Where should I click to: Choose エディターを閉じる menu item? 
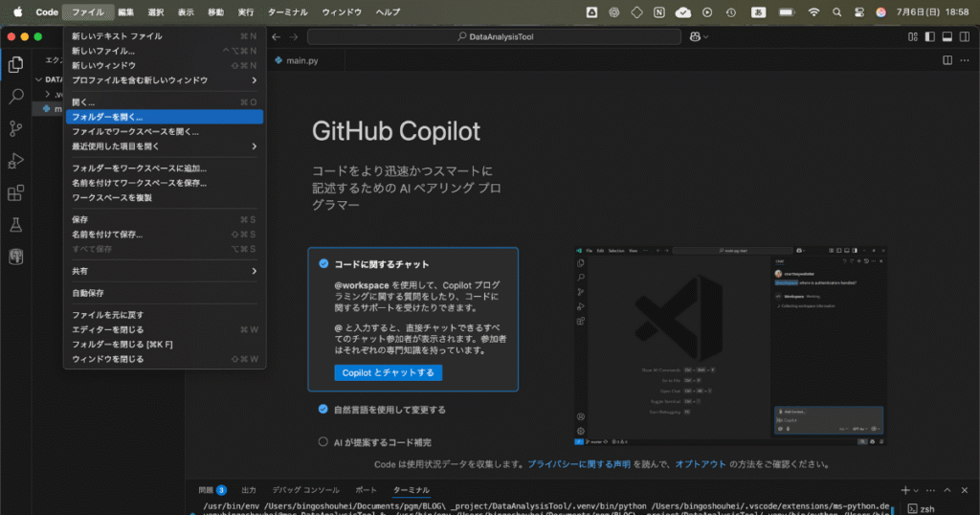pos(165,330)
